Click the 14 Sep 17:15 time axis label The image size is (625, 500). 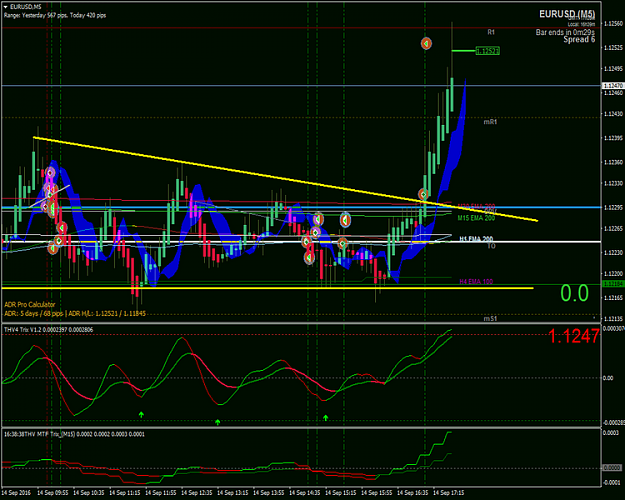pos(449,493)
